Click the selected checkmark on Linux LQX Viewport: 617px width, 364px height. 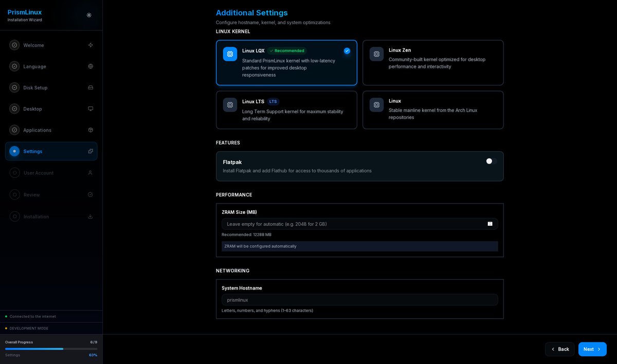tap(347, 51)
